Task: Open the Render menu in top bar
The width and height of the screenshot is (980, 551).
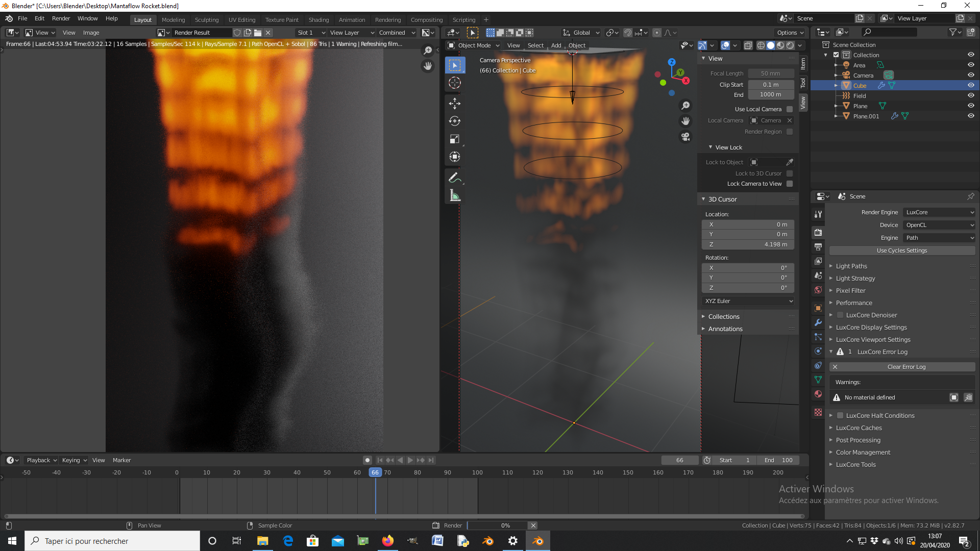Action: coord(61,18)
